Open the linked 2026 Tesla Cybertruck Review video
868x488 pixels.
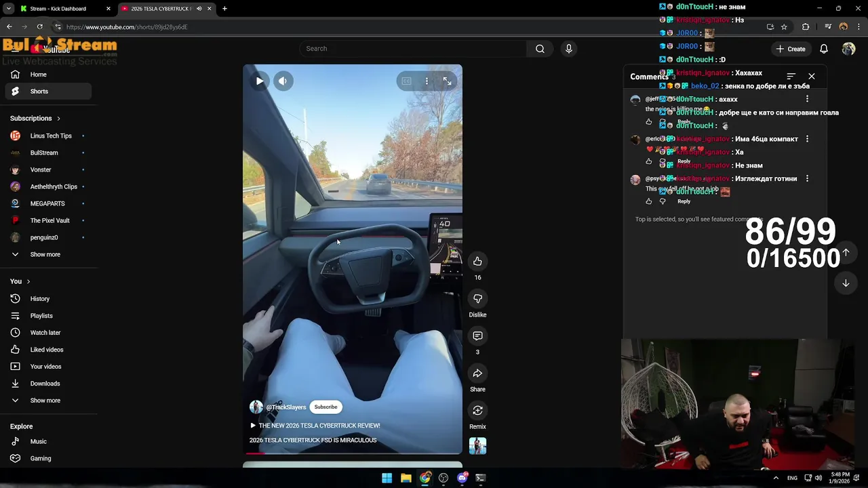[x=315, y=426]
